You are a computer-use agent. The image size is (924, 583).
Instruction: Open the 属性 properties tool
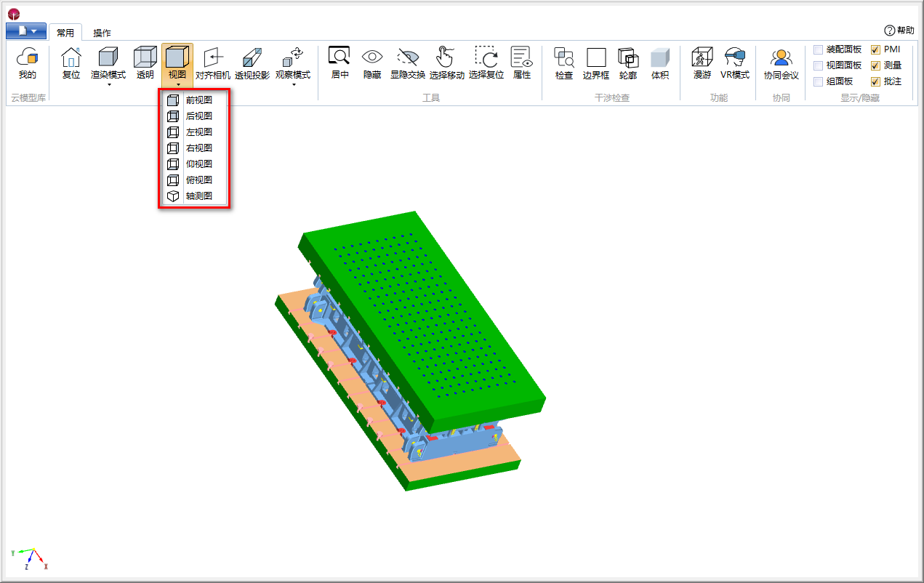point(522,64)
